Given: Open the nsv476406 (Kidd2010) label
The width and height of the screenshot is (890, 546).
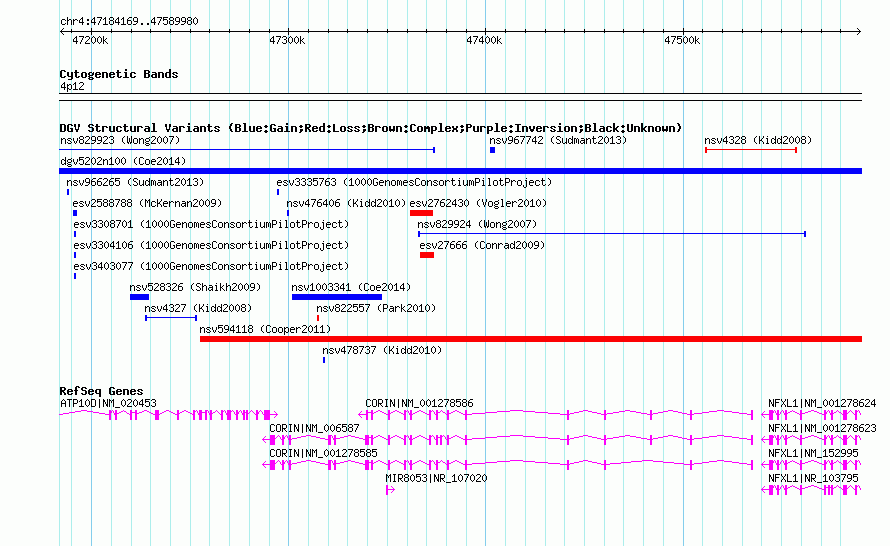Looking at the screenshot, I should [x=346, y=203].
